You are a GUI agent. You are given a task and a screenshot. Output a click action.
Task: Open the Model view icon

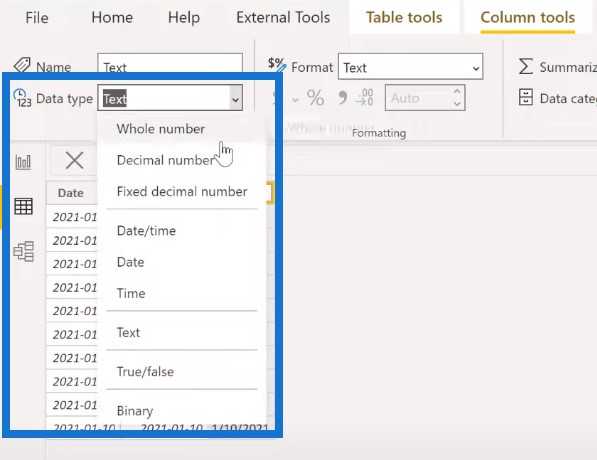pos(24,251)
